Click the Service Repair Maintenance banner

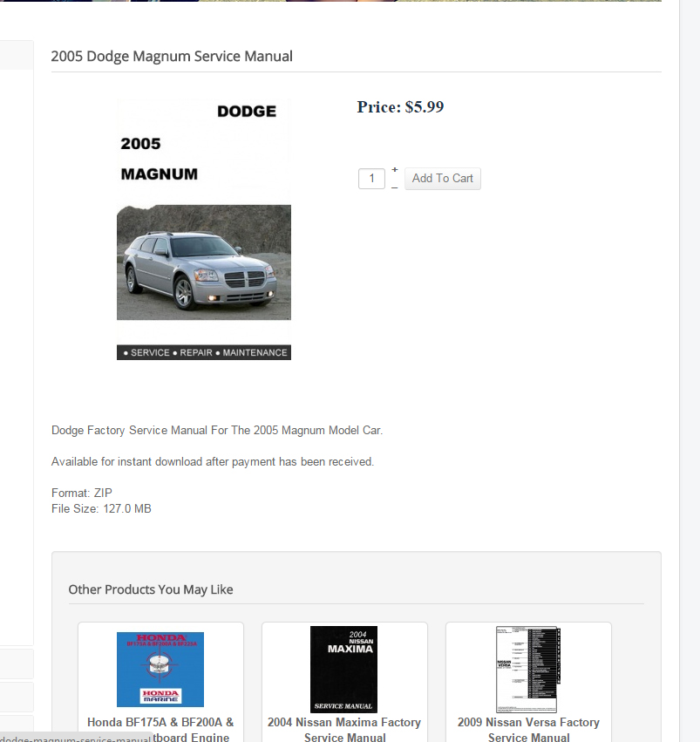(x=204, y=352)
